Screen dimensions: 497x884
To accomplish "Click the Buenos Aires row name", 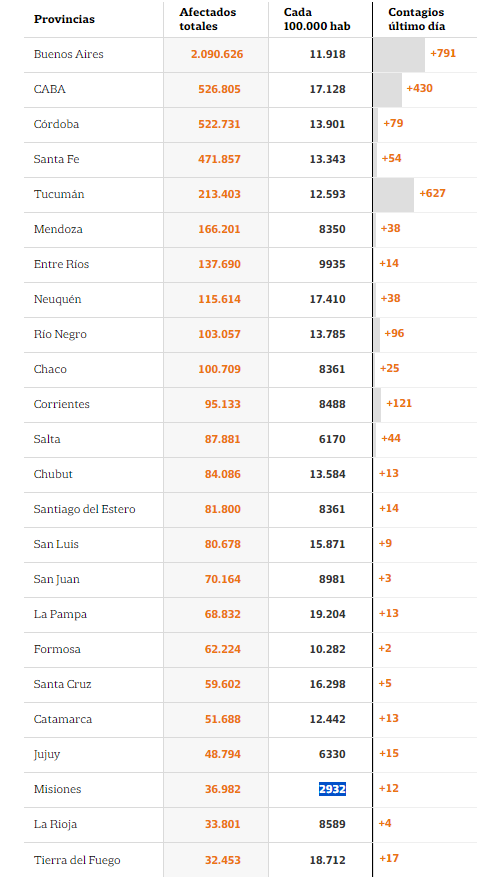I will click(x=69, y=55).
